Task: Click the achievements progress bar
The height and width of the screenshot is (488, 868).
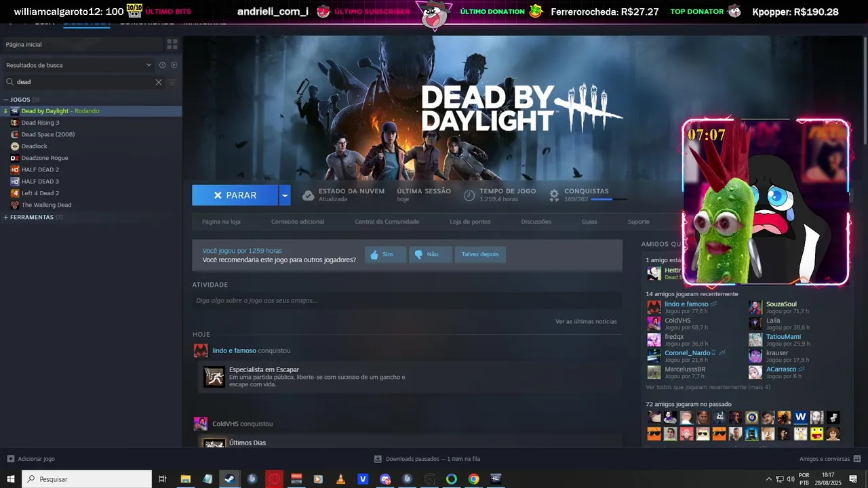Action: point(608,199)
